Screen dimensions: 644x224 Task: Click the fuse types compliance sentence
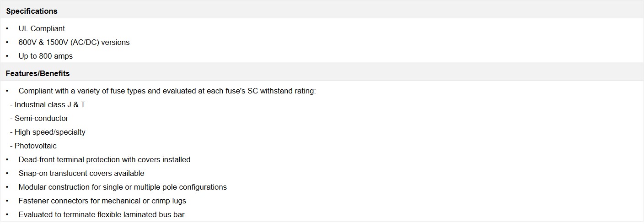pyautogui.click(x=167, y=91)
